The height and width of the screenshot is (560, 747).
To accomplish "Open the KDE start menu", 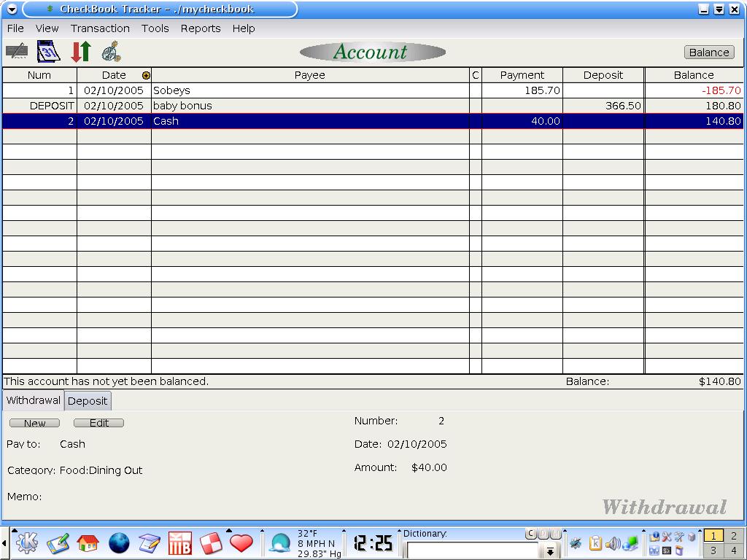I will 27,543.
